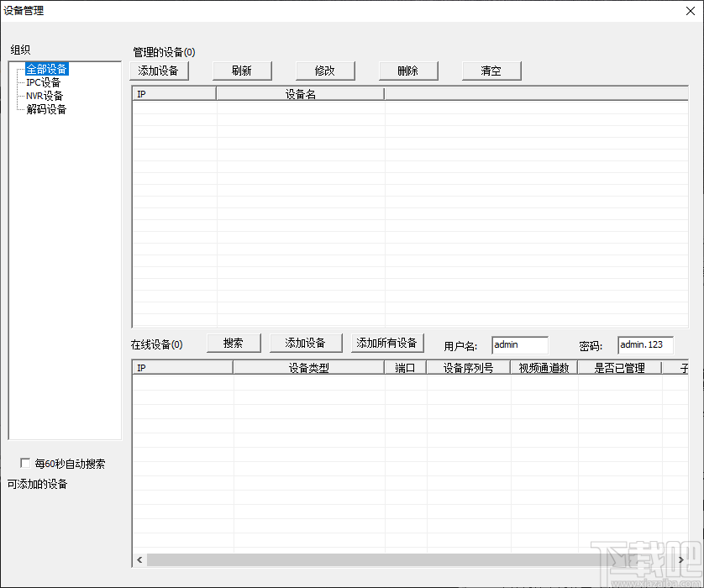Click the right arrow of the horizontal scrollbar
The height and width of the screenshot is (588, 704).
tap(680, 559)
